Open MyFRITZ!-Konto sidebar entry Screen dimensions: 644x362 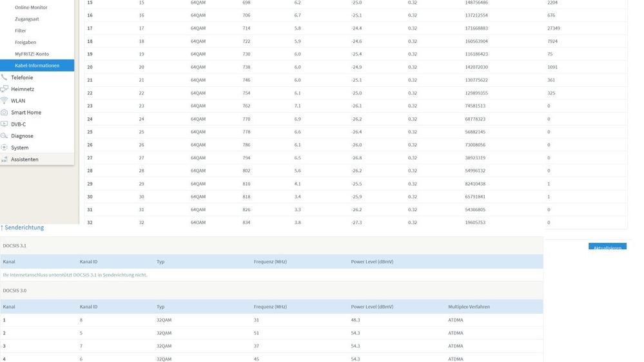32,53
